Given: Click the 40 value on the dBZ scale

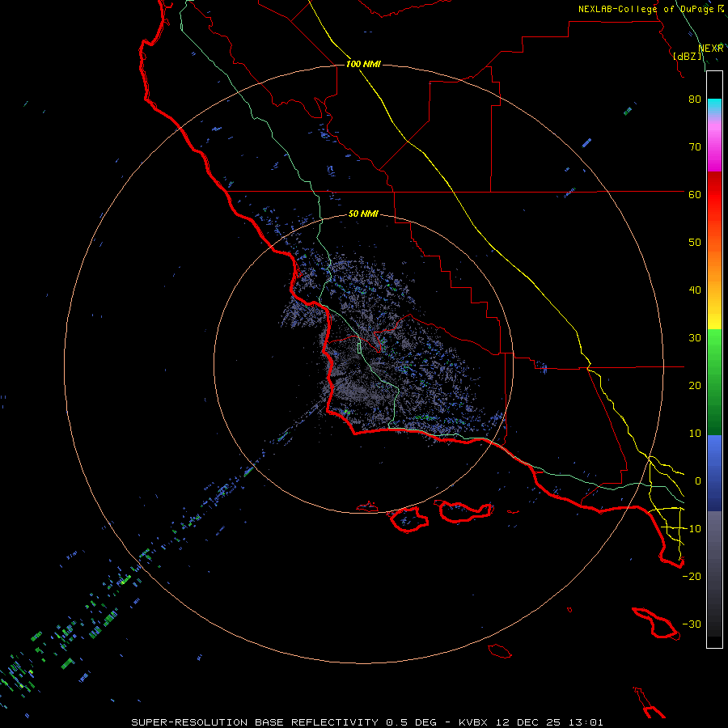Looking at the screenshot, I should pyautogui.click(x=695, y=290).
